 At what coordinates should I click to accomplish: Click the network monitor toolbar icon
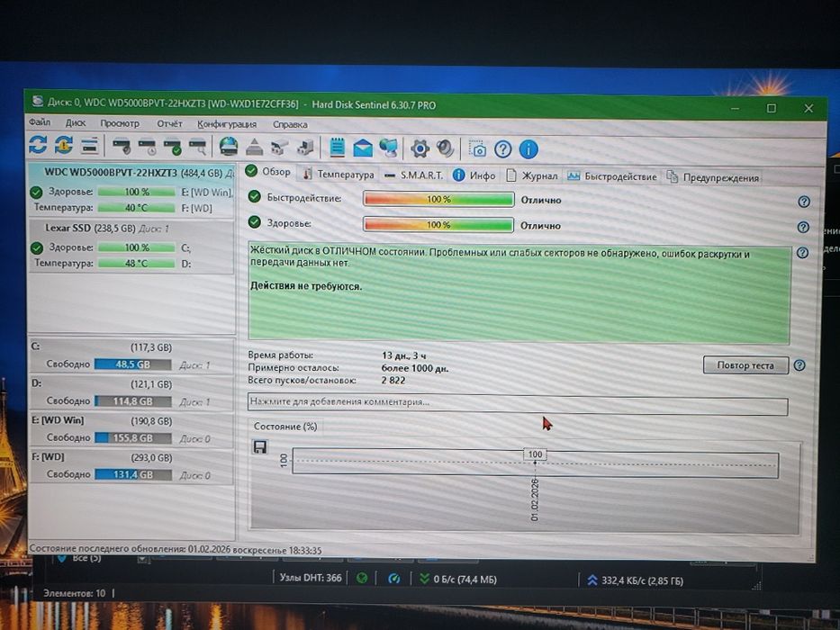click(x=388, y=148)
